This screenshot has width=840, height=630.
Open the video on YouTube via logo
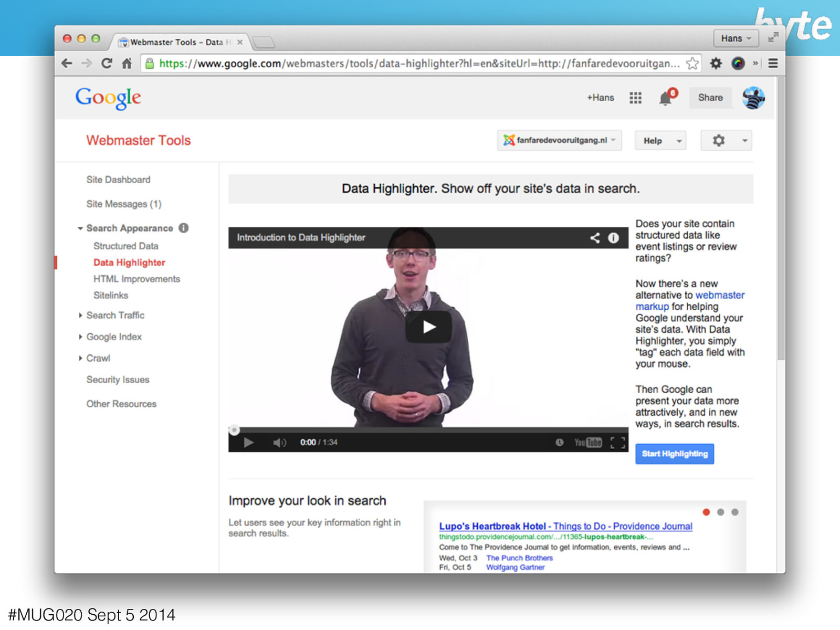pyautogui.click(x=588, y=443)
